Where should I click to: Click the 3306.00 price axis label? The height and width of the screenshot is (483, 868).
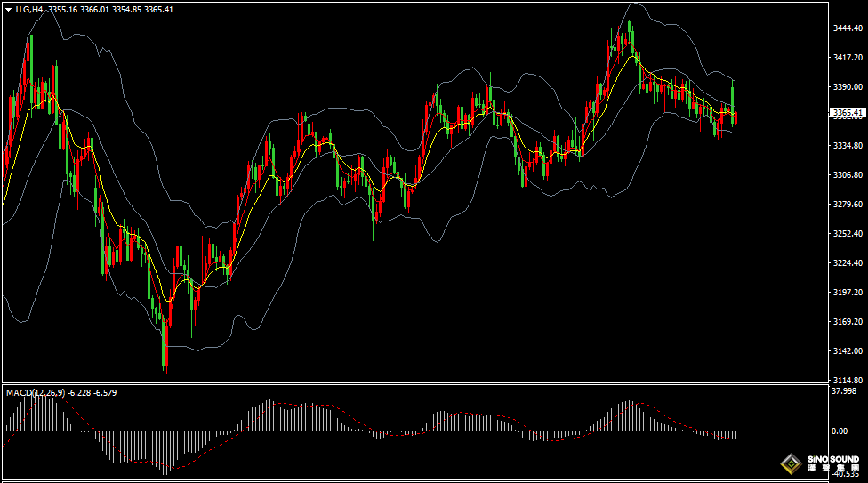[848, 175]
